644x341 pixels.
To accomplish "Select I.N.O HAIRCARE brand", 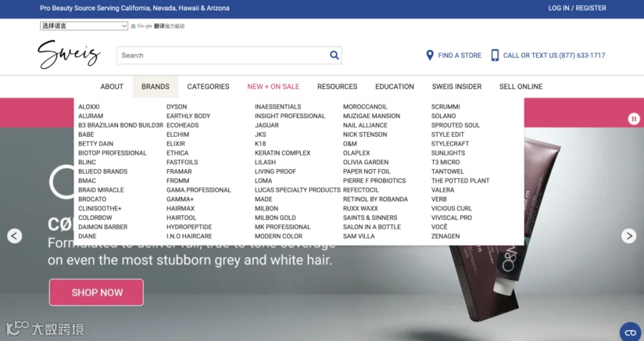I will pos(190,236).
